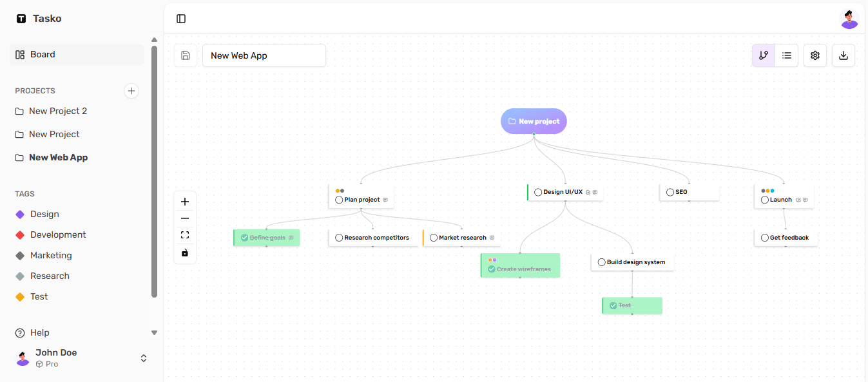This screenshot has width=868, height=382.
Task: Open project settings gear
Action: [x=815, y=55]
